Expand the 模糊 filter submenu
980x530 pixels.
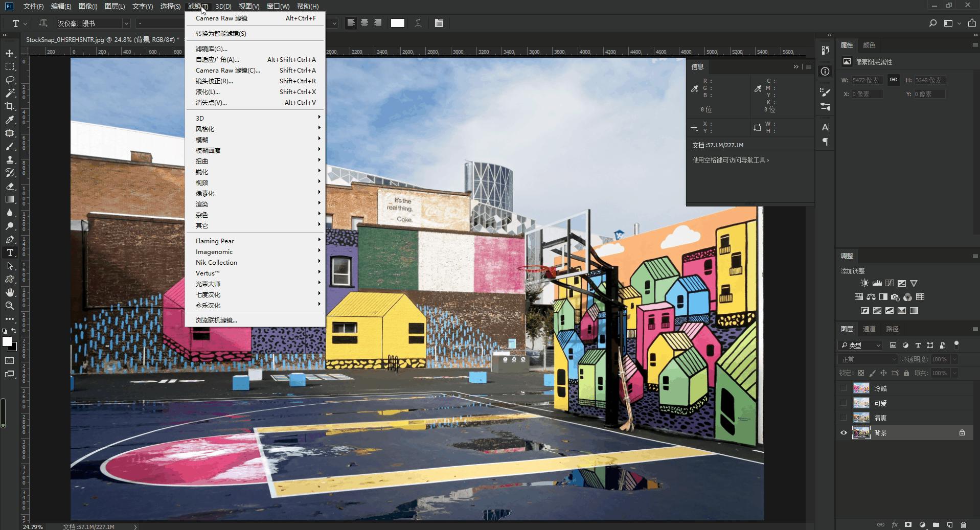[x=255, y=140]
